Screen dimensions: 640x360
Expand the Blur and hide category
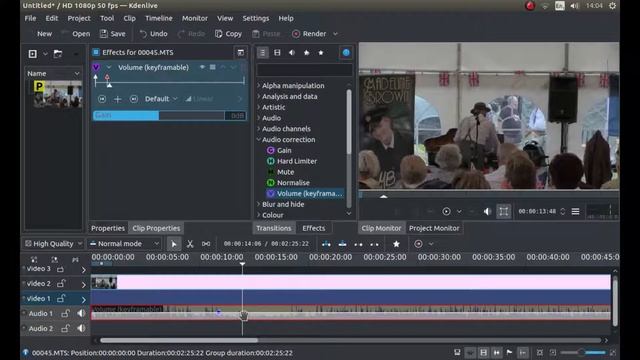[259, 204]
